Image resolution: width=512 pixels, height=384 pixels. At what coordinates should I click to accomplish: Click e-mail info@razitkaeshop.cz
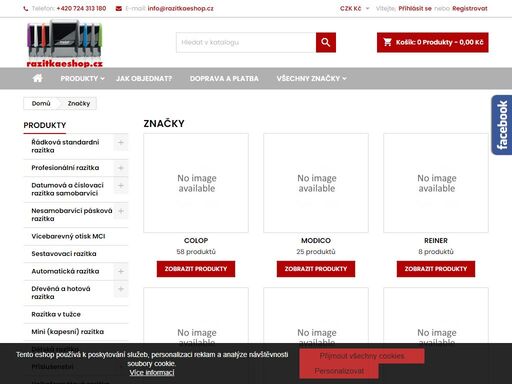click(x=180, y=9)
